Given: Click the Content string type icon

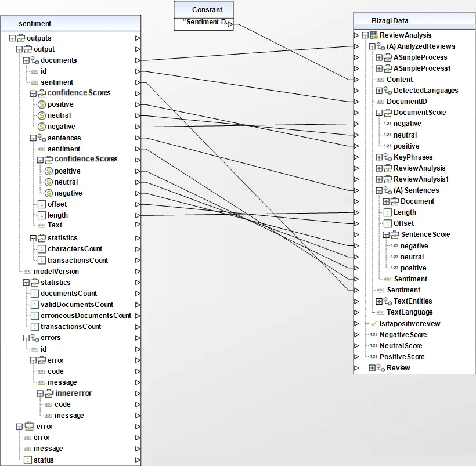Looking at the screenshot, I should [381, 80].
